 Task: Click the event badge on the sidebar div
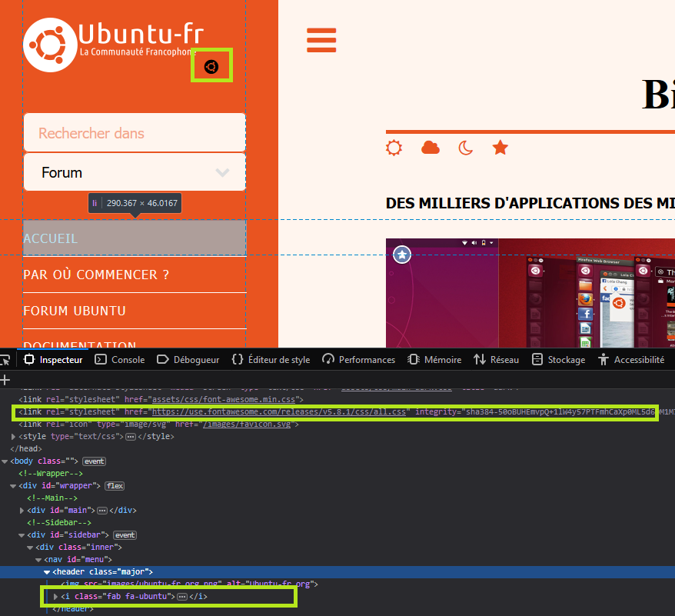(x=125, y=535)
